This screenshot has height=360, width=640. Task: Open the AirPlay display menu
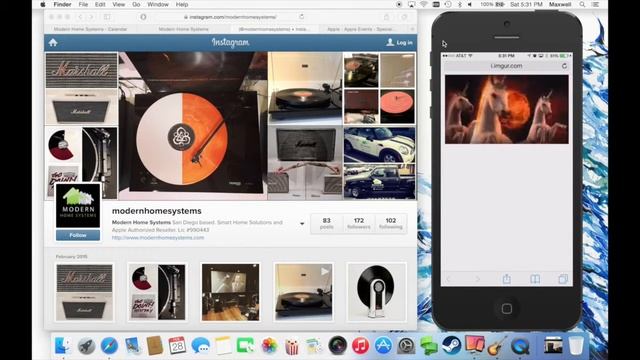(411, 4)
